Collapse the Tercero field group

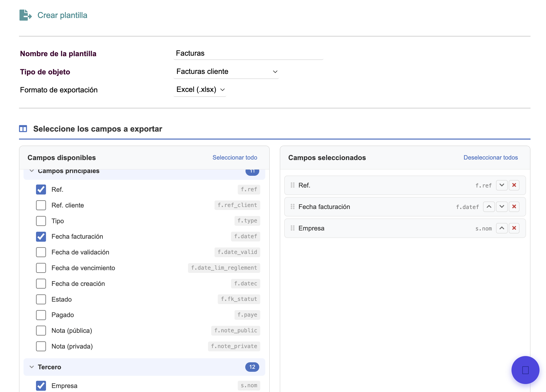pyautogui.click(x=32, y=367)
